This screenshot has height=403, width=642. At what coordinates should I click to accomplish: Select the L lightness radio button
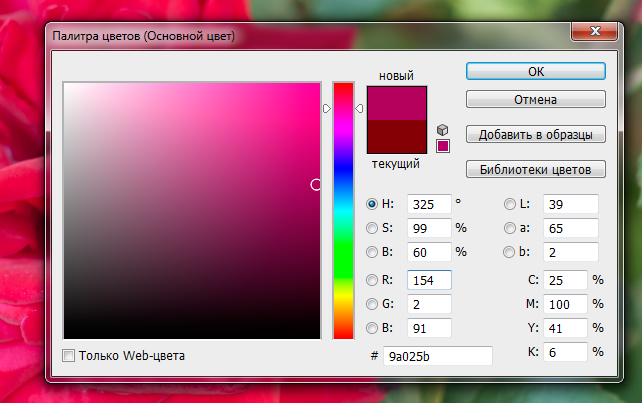pyautogui.click(x=509, y=204)
